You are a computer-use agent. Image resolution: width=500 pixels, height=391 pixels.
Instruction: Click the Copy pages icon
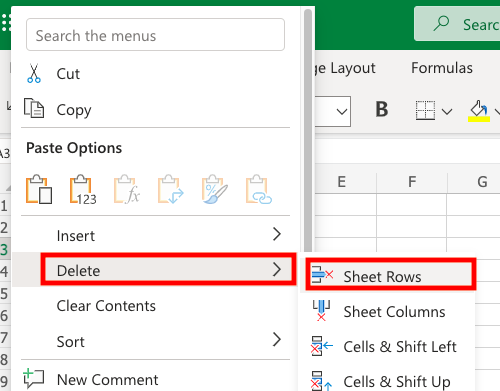(34, 108)
